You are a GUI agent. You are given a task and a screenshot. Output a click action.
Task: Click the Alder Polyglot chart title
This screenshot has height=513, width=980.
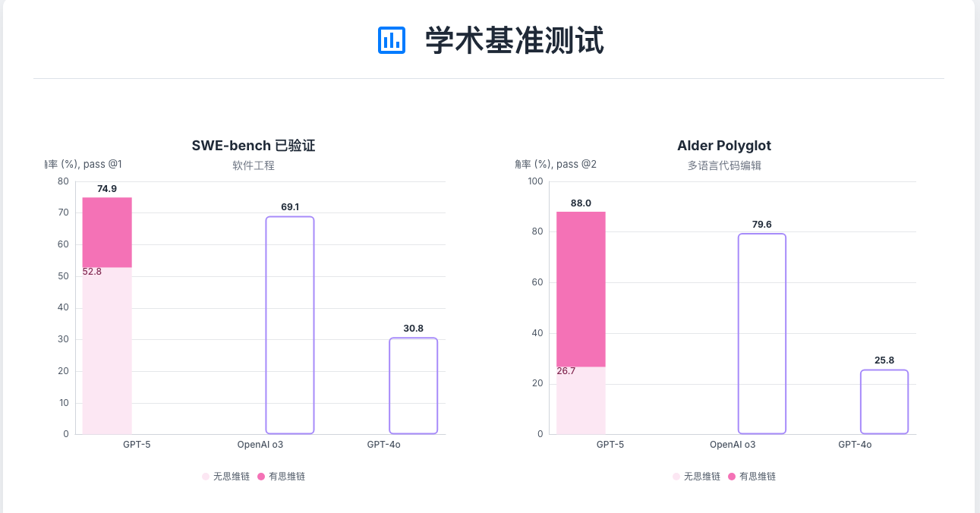pos(724,146)
